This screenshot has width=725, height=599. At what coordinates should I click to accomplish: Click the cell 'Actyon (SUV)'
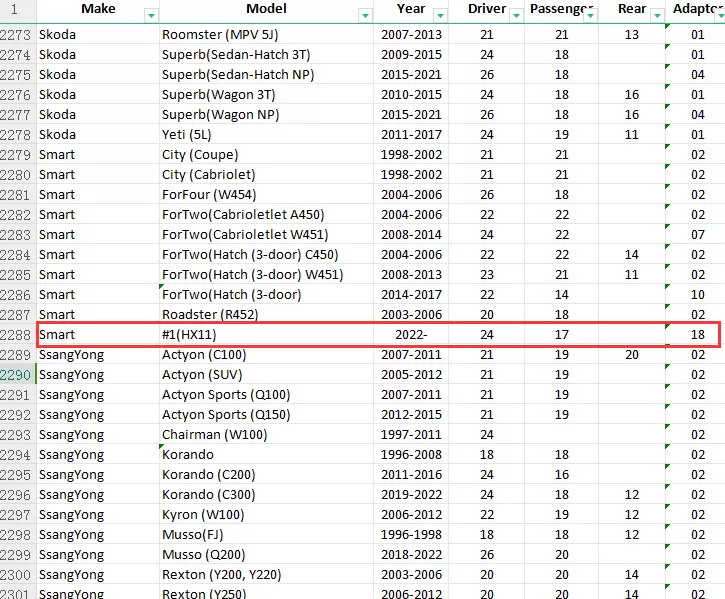coord(266,375)
